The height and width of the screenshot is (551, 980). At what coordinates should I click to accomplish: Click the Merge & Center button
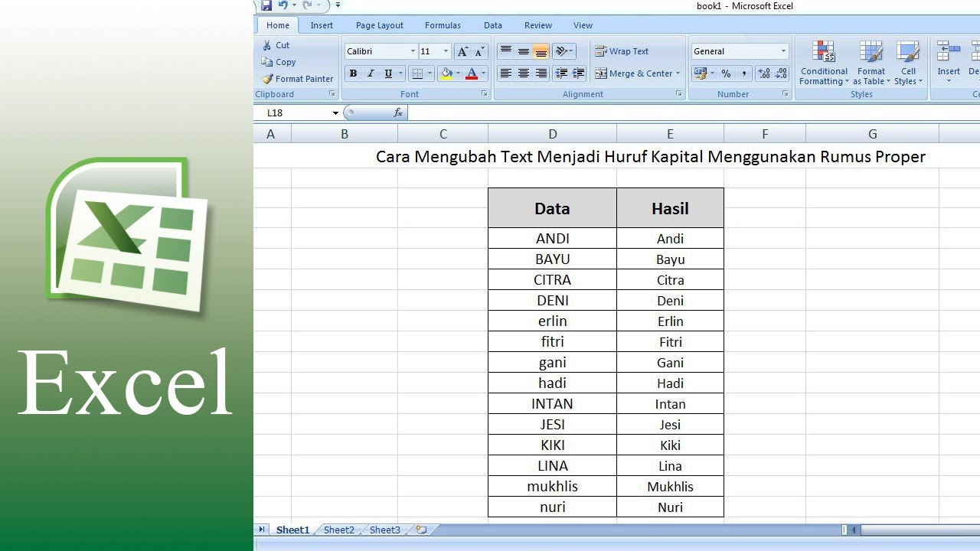[x=634, y=73]
